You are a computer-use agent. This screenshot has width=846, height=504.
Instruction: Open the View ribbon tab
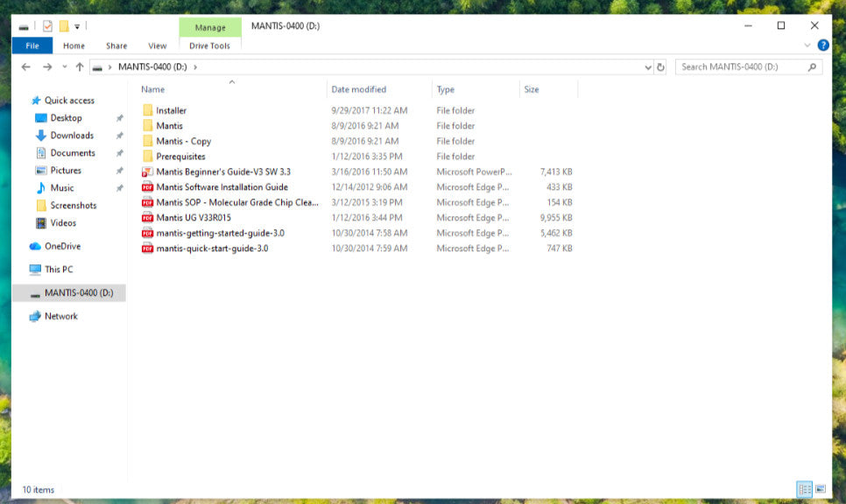[158, 45]
